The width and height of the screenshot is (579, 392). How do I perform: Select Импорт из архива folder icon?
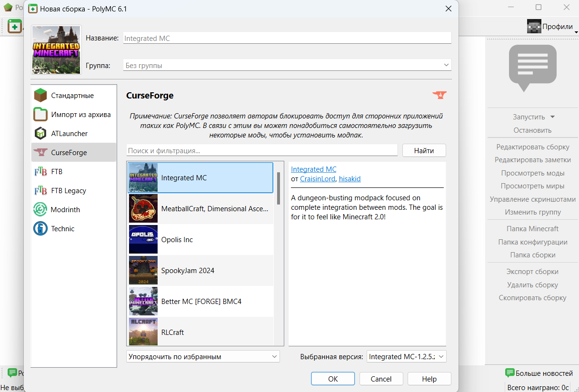(40, 114)
